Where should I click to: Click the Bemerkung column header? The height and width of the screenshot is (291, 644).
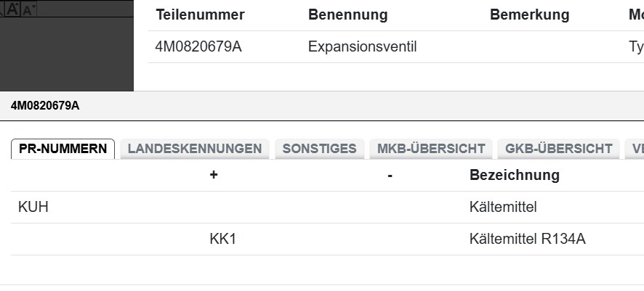(x=529, y=15)
